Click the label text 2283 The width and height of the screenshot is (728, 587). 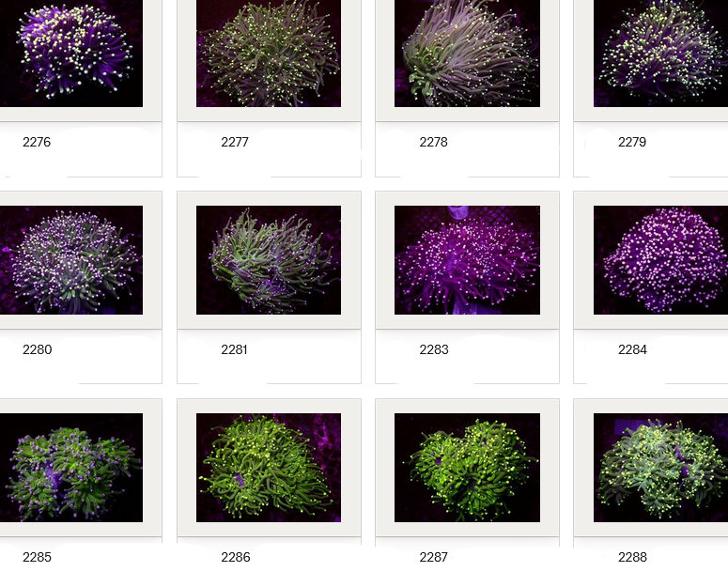(x=434, y=349)
